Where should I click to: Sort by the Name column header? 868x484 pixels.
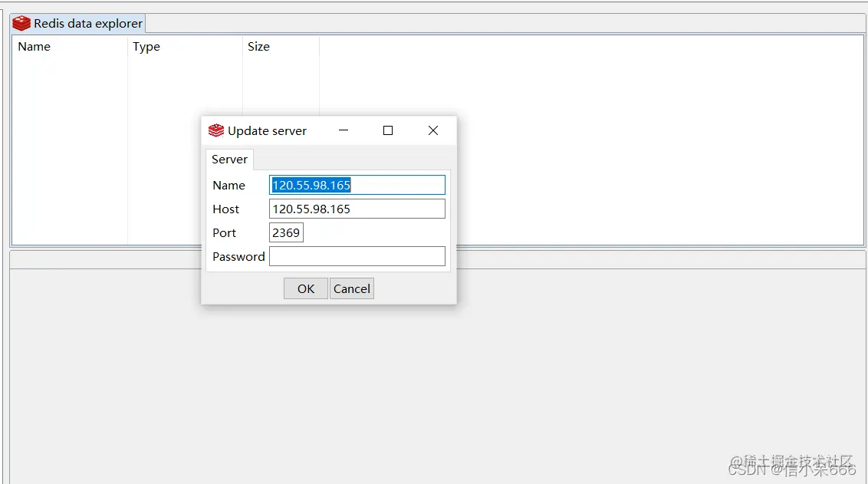point(70,47)
